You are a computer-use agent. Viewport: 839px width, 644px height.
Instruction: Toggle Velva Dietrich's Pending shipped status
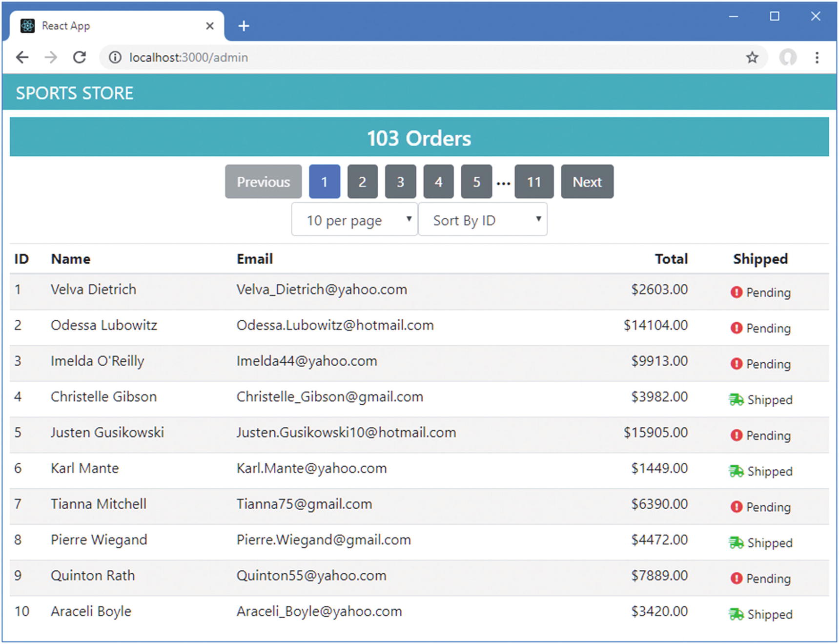click(x=760, y=292)
